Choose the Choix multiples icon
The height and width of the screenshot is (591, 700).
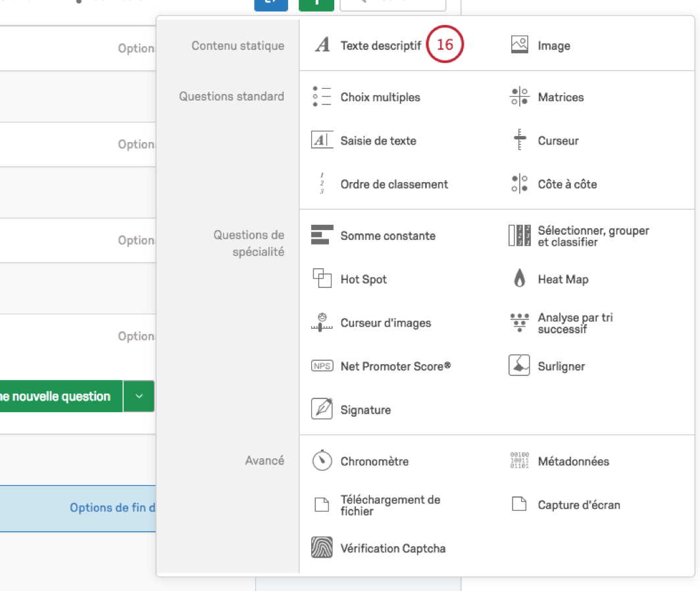[322, 97]
